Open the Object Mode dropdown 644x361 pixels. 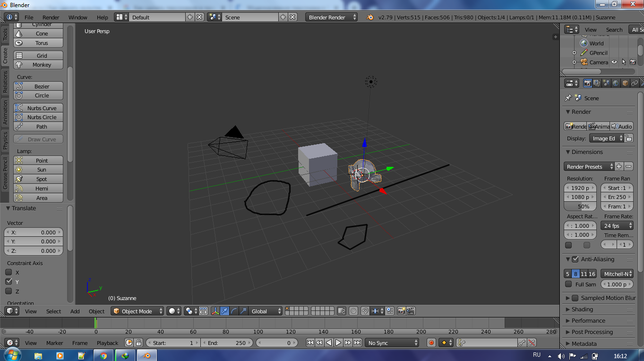pos(137,311)
